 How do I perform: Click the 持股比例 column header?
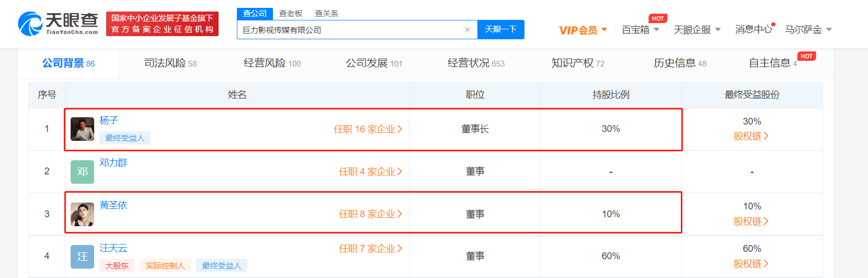point(611,95)
